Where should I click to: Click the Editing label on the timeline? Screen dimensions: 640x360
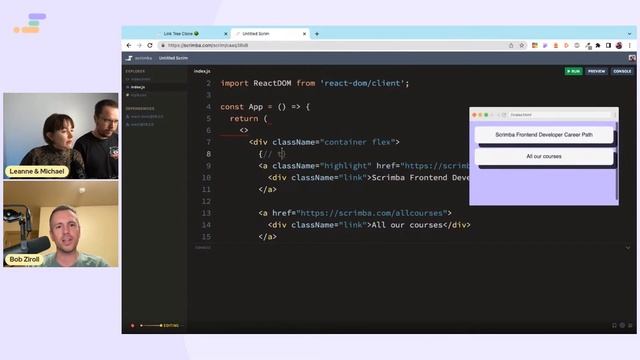(x=171, y=326)
